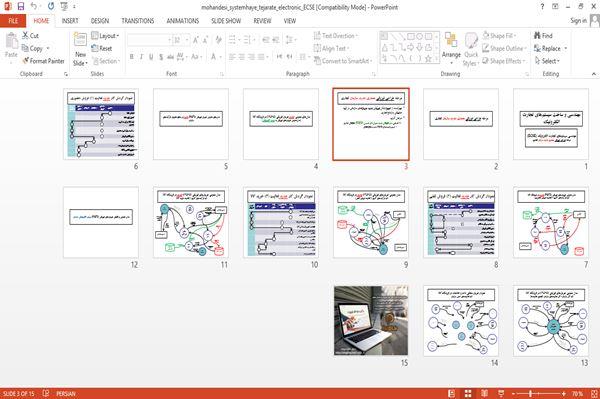600x399 pixels.
Task: Switch to the ANIMATIONS tab
Action: point(183,21)
